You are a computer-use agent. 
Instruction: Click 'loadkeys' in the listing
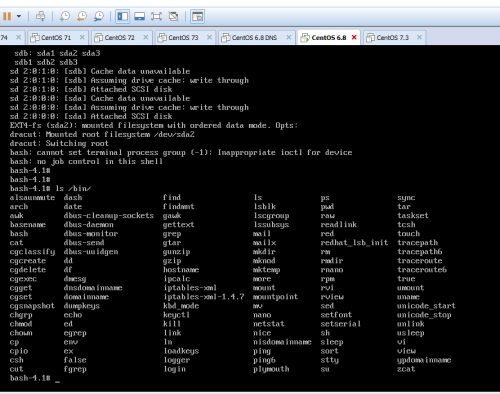point(181,351)
